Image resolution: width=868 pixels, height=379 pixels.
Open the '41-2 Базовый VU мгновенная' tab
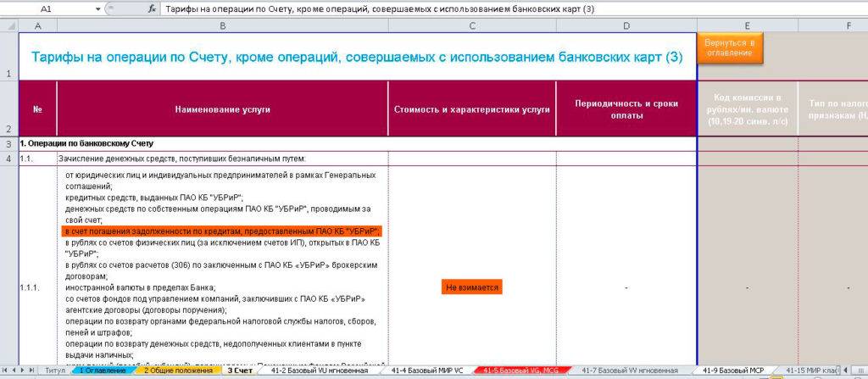point(319,371)
